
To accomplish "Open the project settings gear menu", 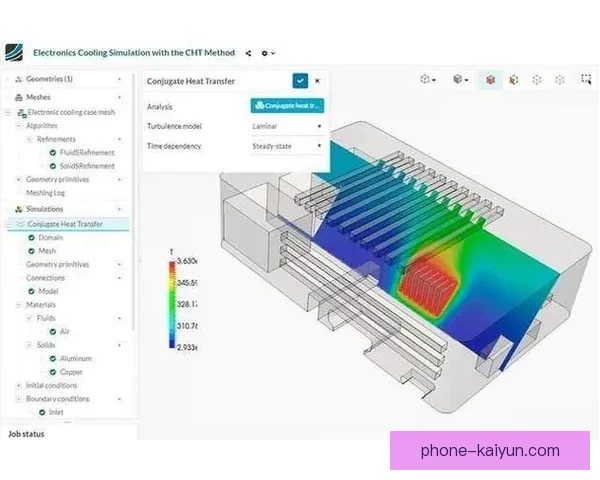I will (267, 52).
